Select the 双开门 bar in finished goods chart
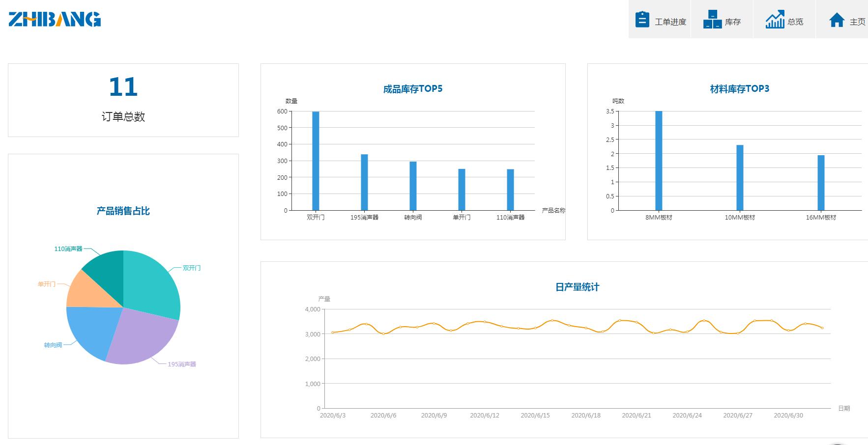Image resolution: width=868 pixels, height=445 pixels. pyautogui.click(x=316, y=161)
